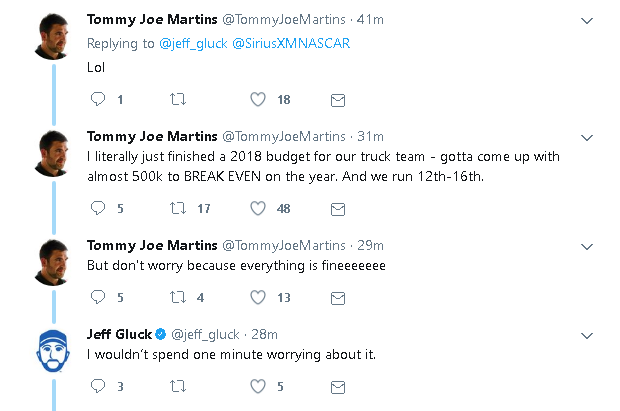This screenshot has width=620, height=411.
Task: Click the 41m timestamp on the first tweet
Action: [369, 19]
